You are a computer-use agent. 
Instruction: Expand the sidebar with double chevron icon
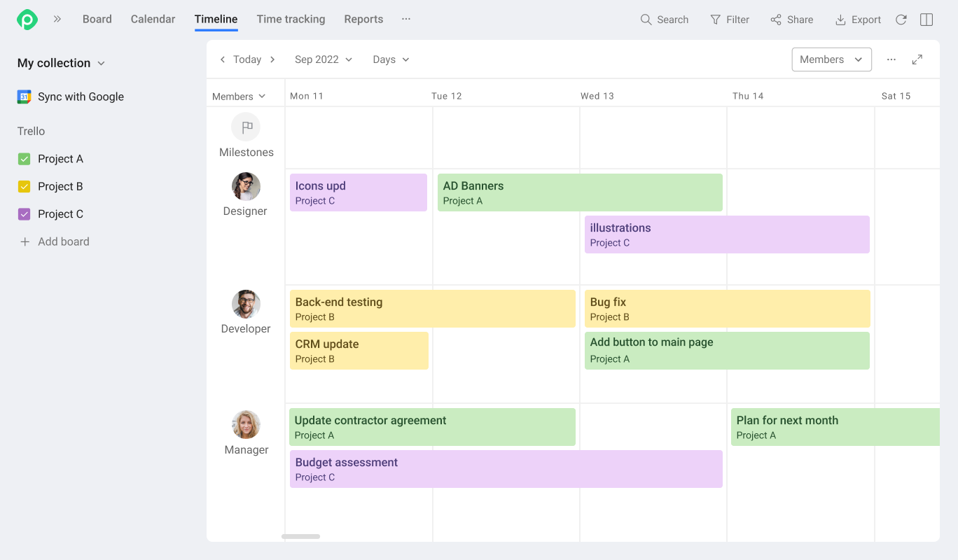coord(57,20)
